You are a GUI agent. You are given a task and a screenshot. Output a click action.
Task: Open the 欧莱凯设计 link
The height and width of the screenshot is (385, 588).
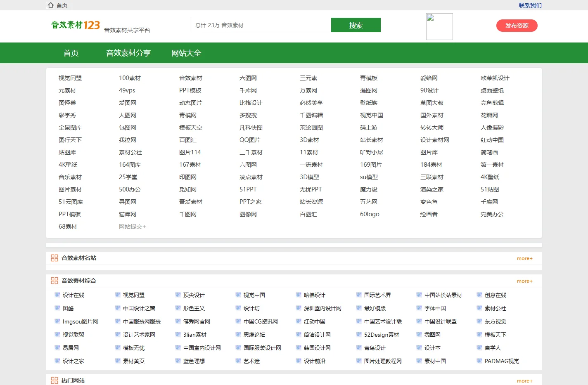(495, 78)
